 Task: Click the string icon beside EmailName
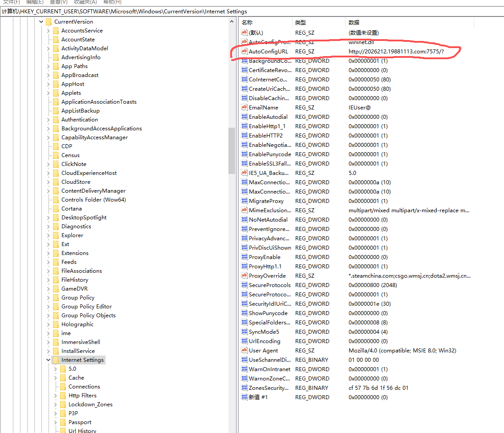[244, 107]
